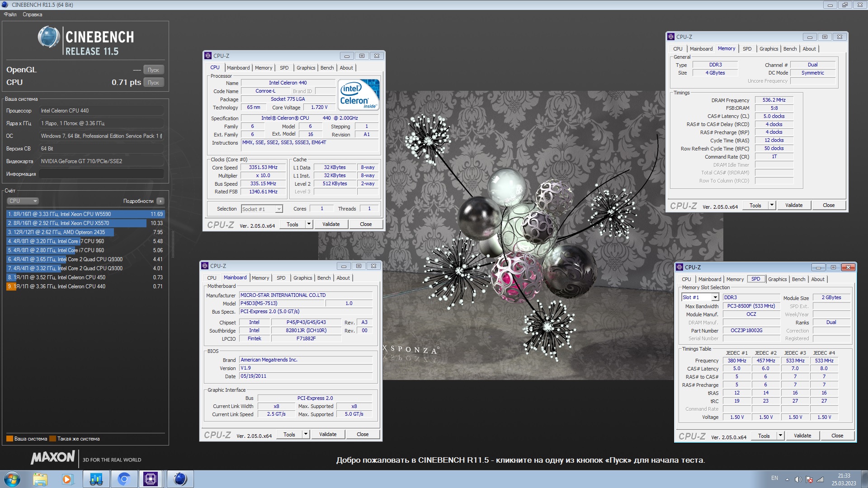
Task: Run the OpenGL test with Пуск
Action: point(154,70)
